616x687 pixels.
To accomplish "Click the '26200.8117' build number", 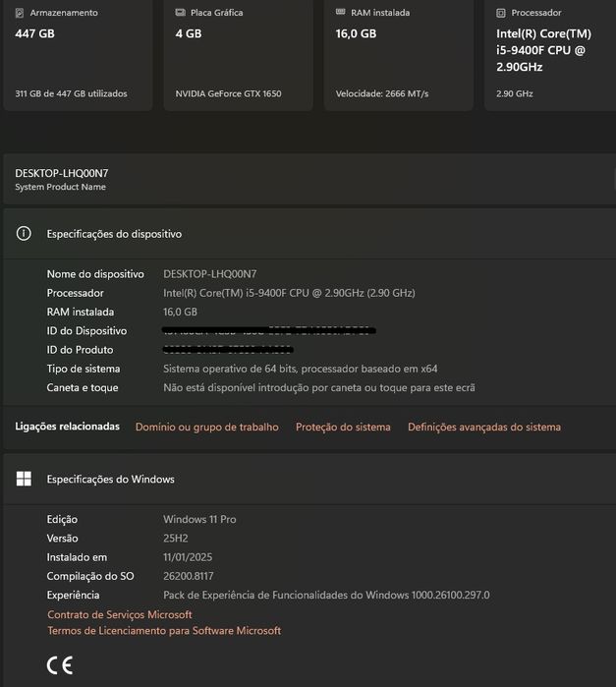I will [x=189, y=576].
